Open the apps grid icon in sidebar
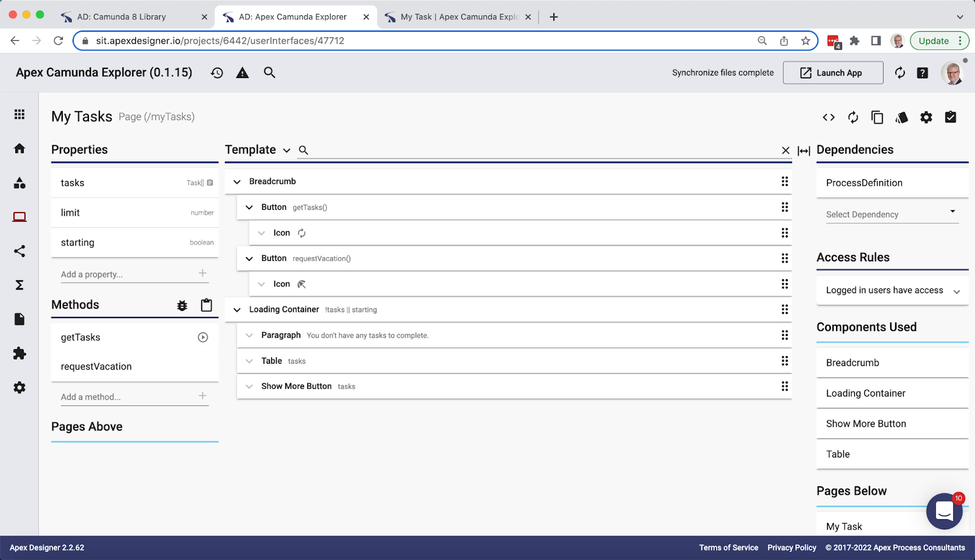The height and width of the screenshot is (560, 975). click(x=19, y=115)
